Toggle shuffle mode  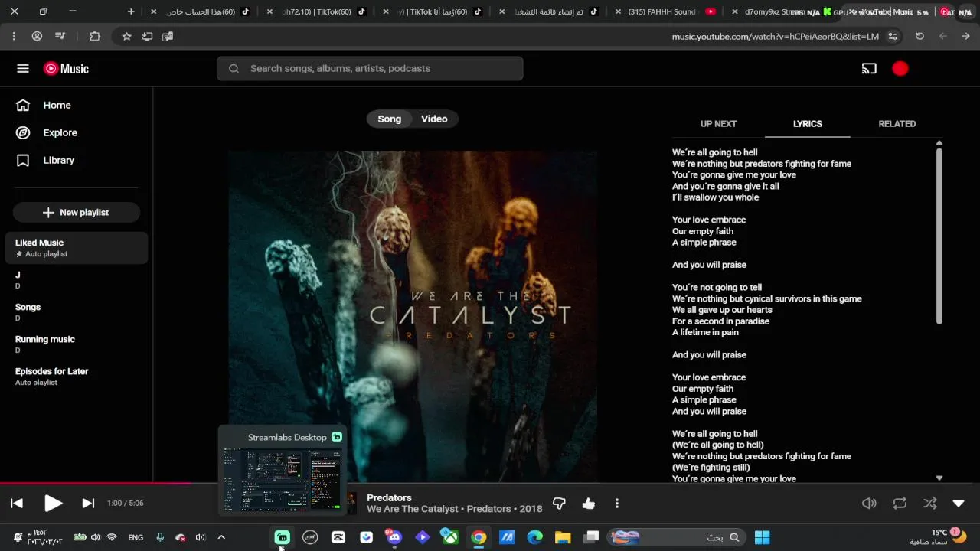coord(929,504)
